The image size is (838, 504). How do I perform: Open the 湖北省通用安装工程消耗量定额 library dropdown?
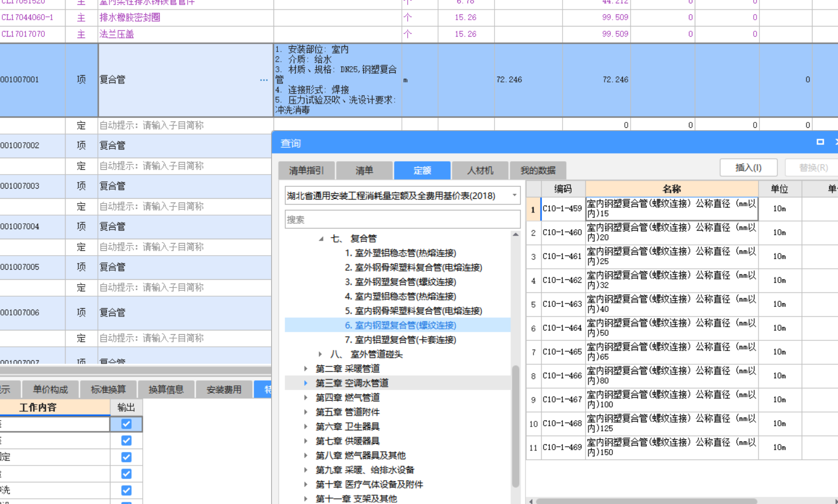coord(514,195)
